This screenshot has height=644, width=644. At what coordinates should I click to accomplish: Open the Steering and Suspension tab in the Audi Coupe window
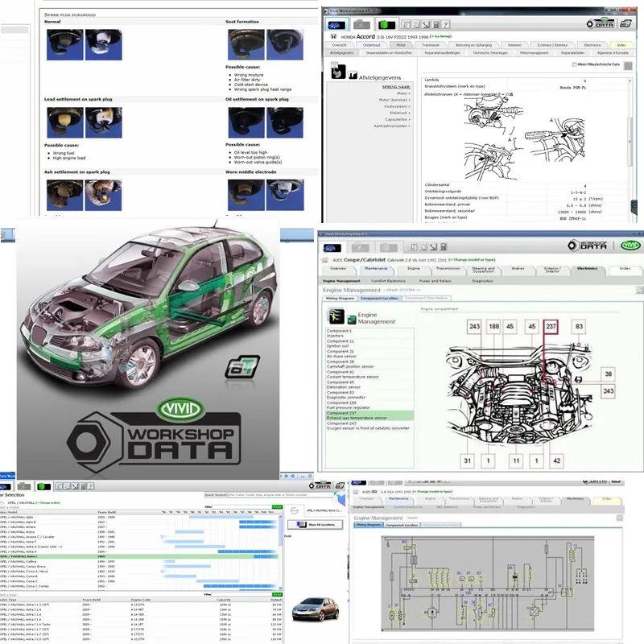coord(483,270)
